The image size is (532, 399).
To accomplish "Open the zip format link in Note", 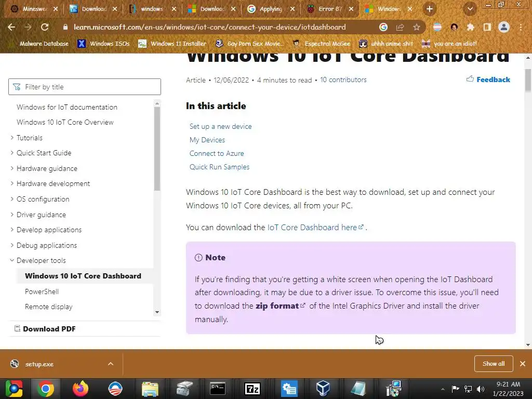I will 280,305.
